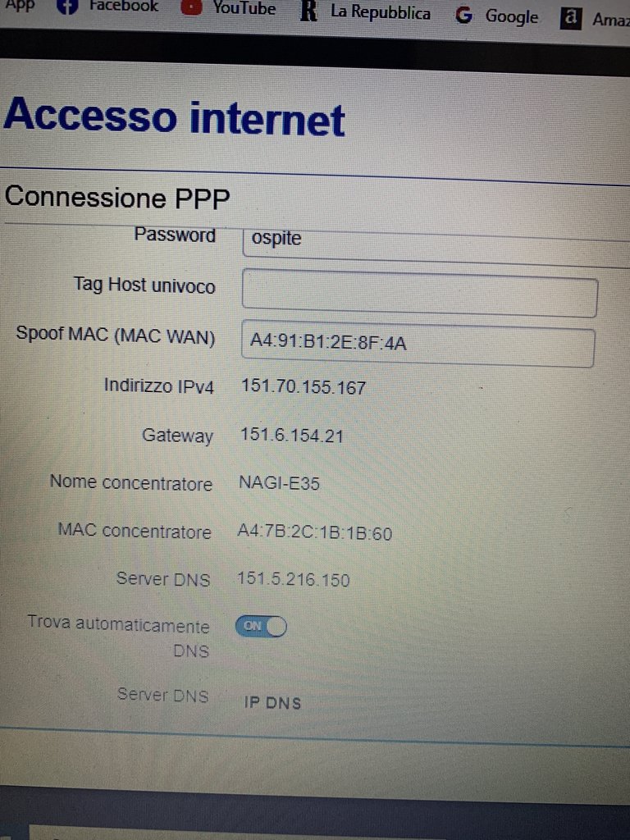Click the IP DNS server field

coord(272,703)
